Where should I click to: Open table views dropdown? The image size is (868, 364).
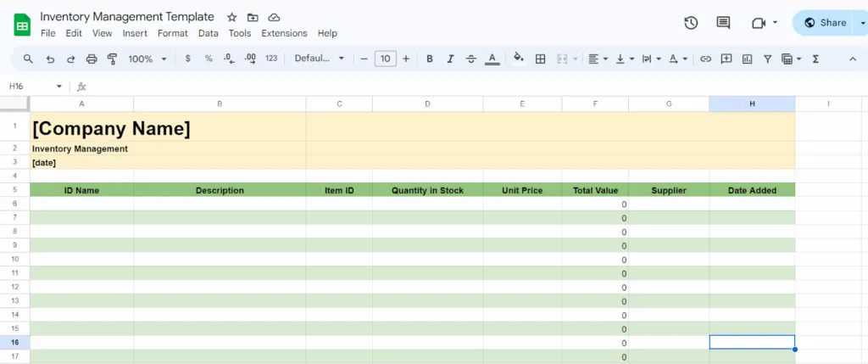(x=791, y=59)
